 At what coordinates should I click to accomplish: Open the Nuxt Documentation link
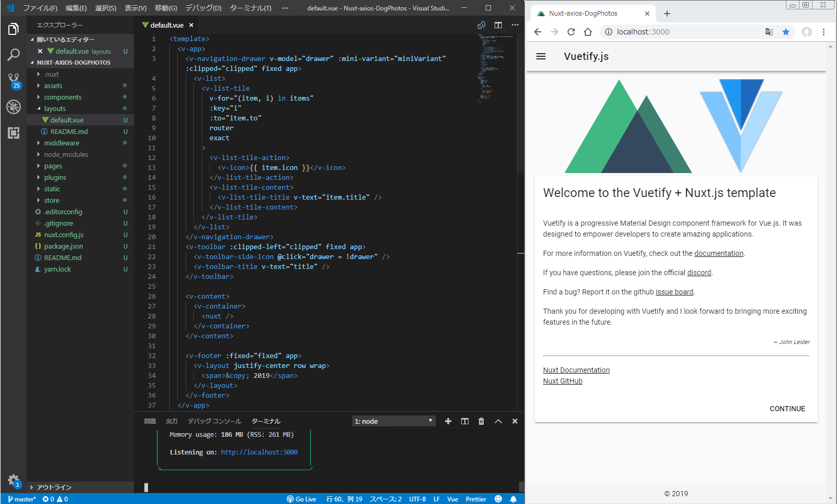tap(576, 370)
